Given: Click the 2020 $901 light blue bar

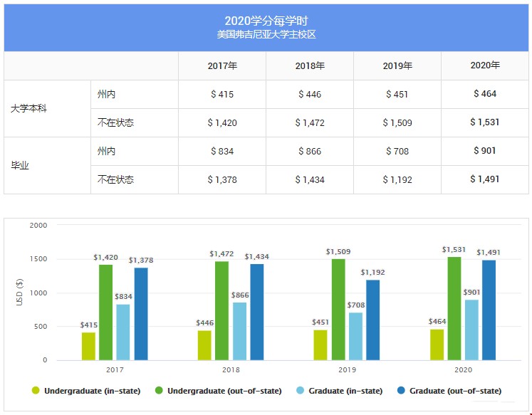Looking at the screenshot, I should click(471, 330).
